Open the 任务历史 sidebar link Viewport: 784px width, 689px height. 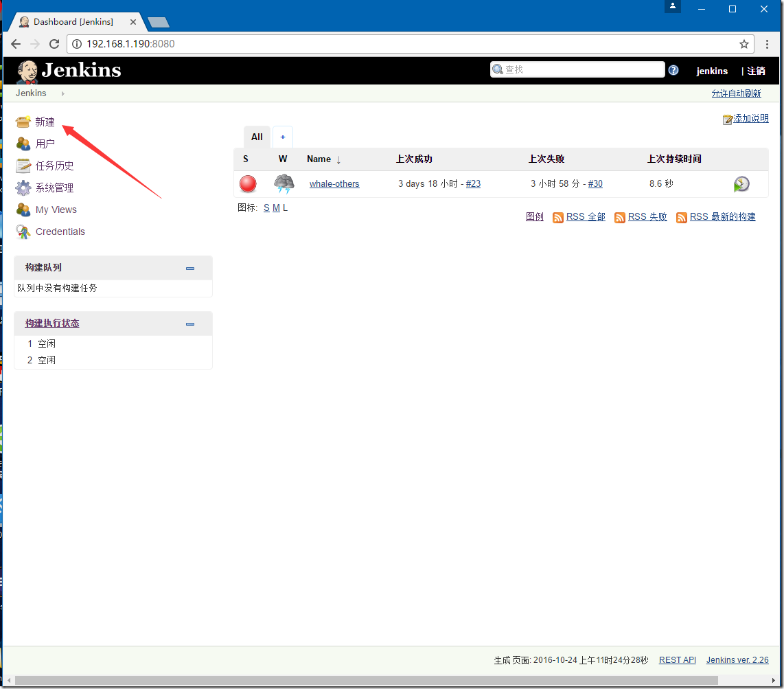tap(54, 166)
